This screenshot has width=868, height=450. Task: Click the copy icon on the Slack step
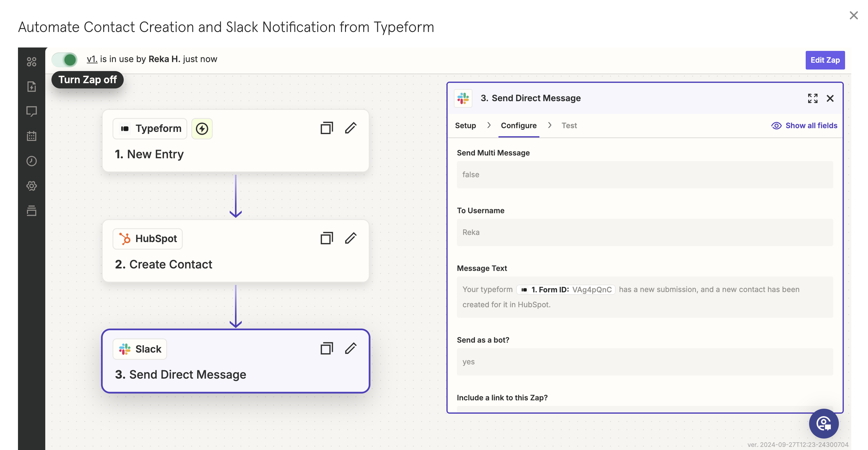click(327, 349)
